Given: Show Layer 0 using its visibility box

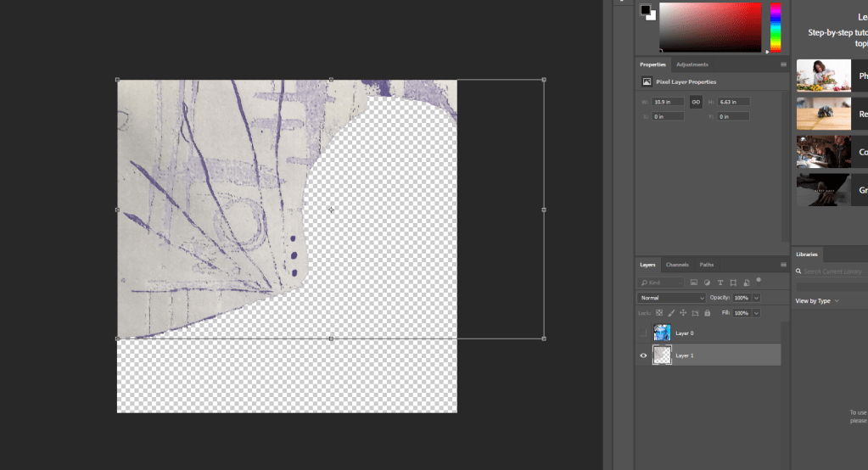Looking at the screenshot, I should click(643, 333).
